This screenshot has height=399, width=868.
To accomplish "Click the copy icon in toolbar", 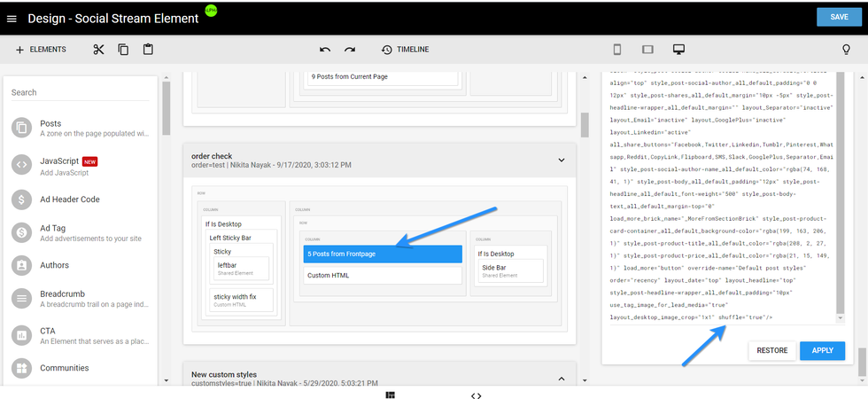I will [123, 50].
